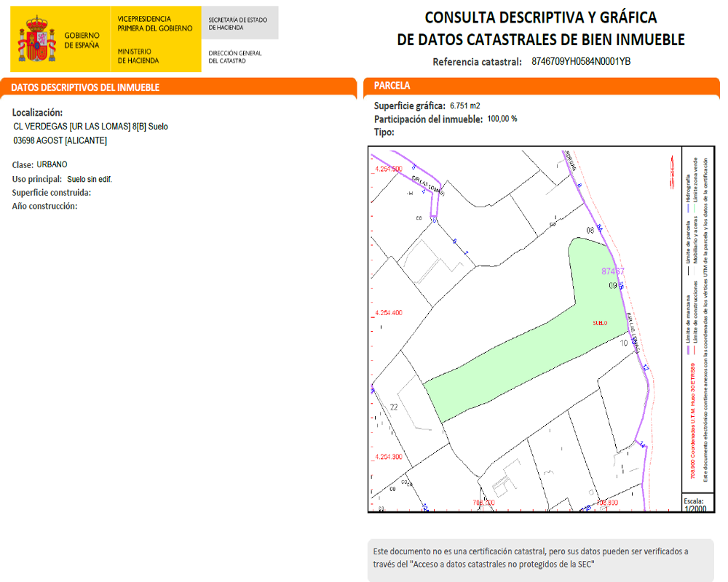Click the '(UR LAS LOMAS)' street label top-left of map
Image resolution: width=728 pixels, height=582 pixels.
tap(428, 186)
